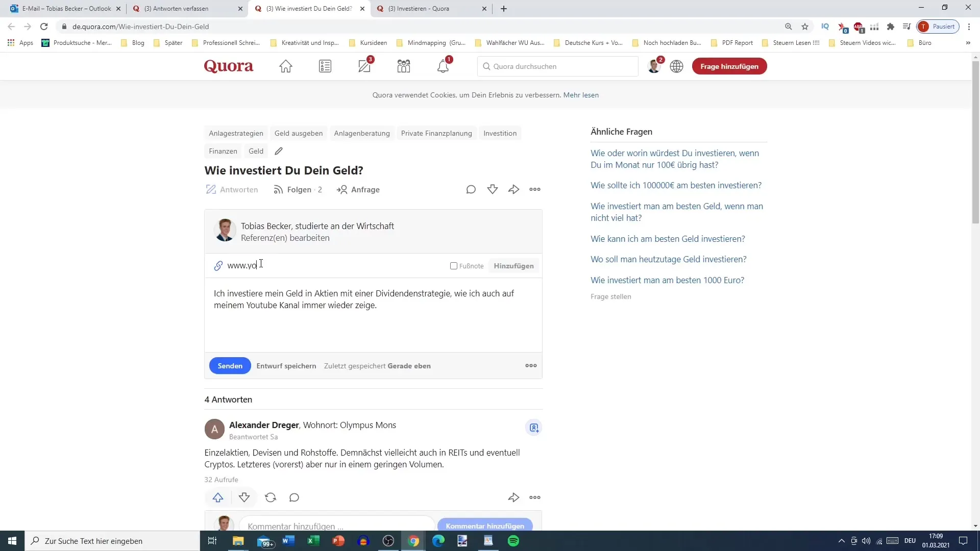Open Word from the taskbar
Viewport: 980px width, 551px height.
[288, 541]
